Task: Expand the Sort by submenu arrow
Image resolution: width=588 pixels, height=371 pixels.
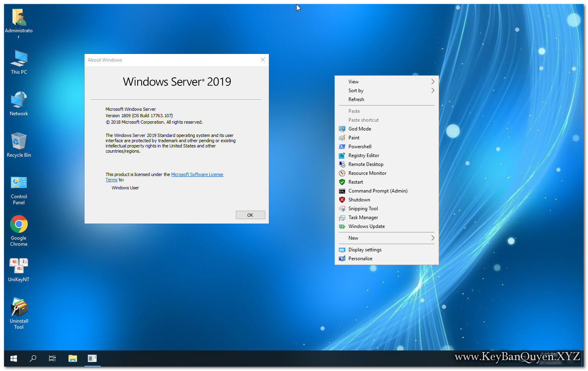Action: [433, 91]
